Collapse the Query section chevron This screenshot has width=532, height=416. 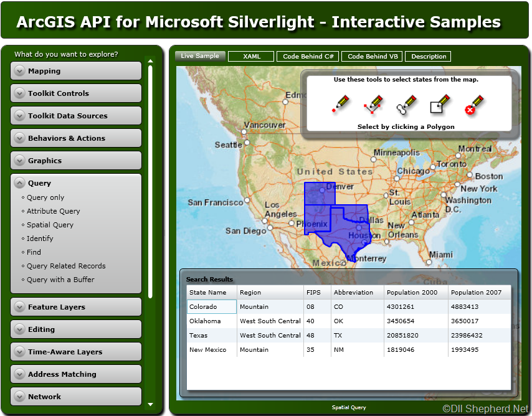coord(20,183)
